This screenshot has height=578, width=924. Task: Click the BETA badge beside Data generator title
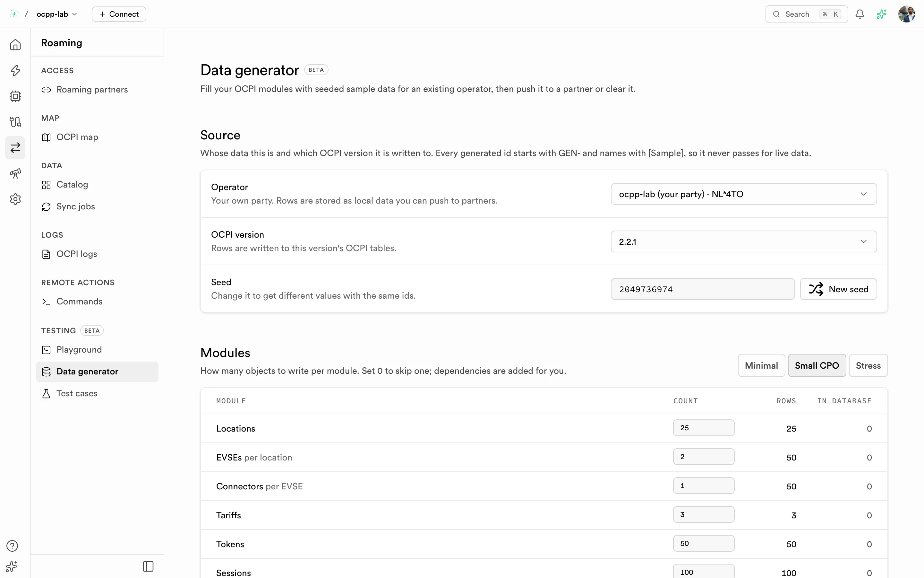click(x=316, y=70)
